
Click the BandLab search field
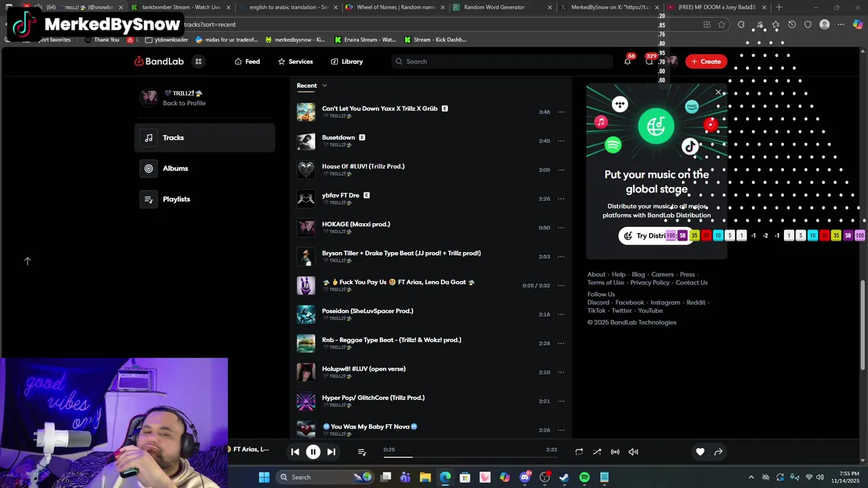pyautogui.click(x=502, y=62)
